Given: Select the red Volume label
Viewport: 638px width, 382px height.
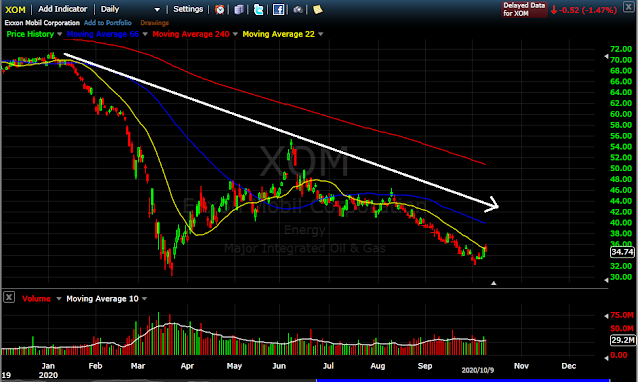Looking at the screenshot, I should [36, 299].
